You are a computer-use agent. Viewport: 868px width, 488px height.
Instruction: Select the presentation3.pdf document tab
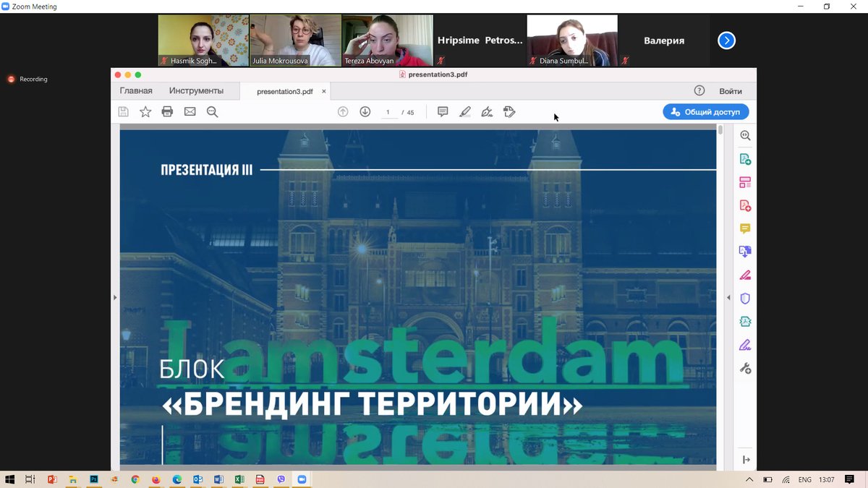point(284,92)
